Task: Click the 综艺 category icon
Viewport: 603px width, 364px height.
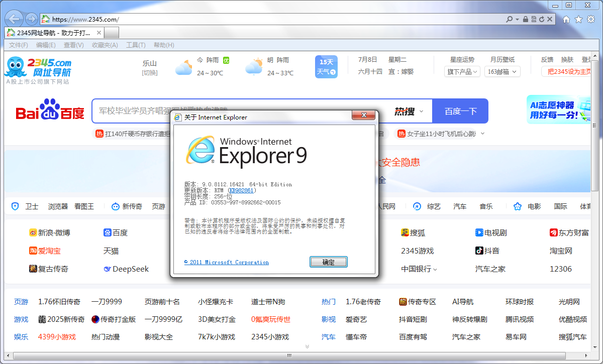Action: click(417, 206)
